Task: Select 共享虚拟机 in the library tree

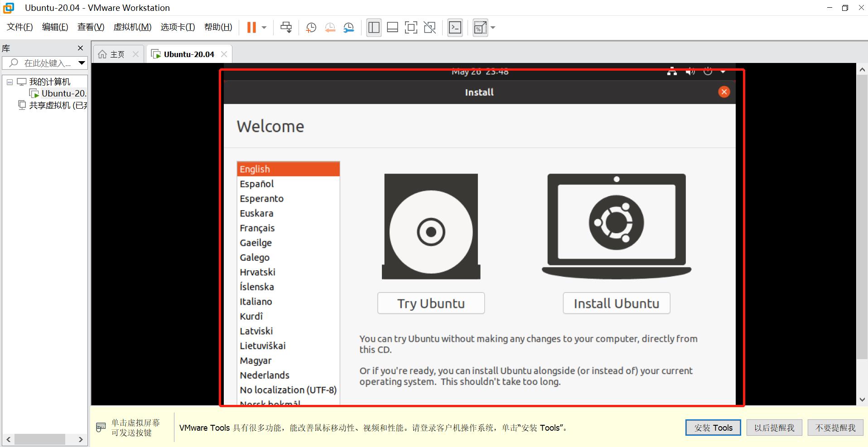Action: pyautogui.click(x=58, y=105)
